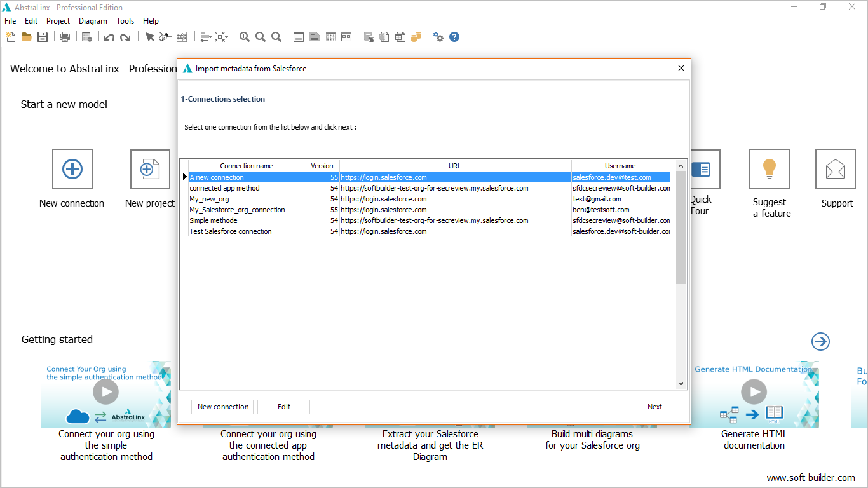Select the Print icon in the toolbar
Image resolution: width=868 pixels, height=488 pixels.
click(65, 36)
